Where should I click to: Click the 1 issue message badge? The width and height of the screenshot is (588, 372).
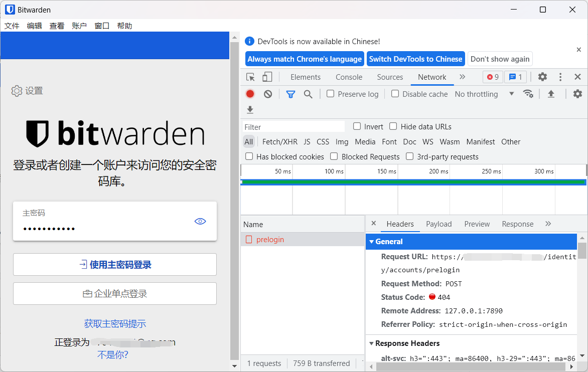click(516, 77)
